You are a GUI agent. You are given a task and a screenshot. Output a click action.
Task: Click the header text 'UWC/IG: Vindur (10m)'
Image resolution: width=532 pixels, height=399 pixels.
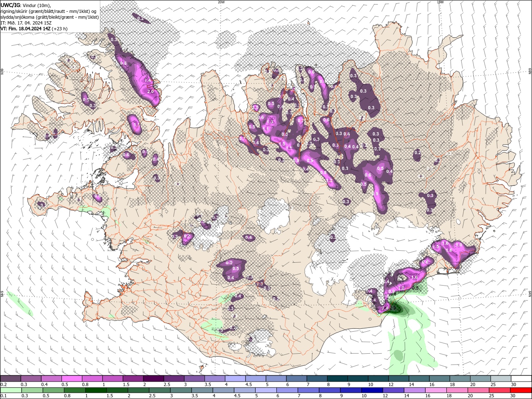coord(26,5)
